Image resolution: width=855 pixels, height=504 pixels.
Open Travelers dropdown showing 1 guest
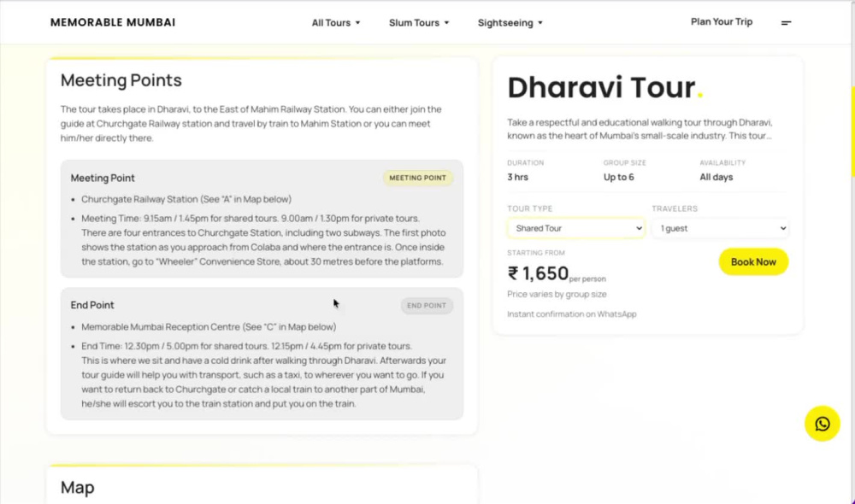720,228
